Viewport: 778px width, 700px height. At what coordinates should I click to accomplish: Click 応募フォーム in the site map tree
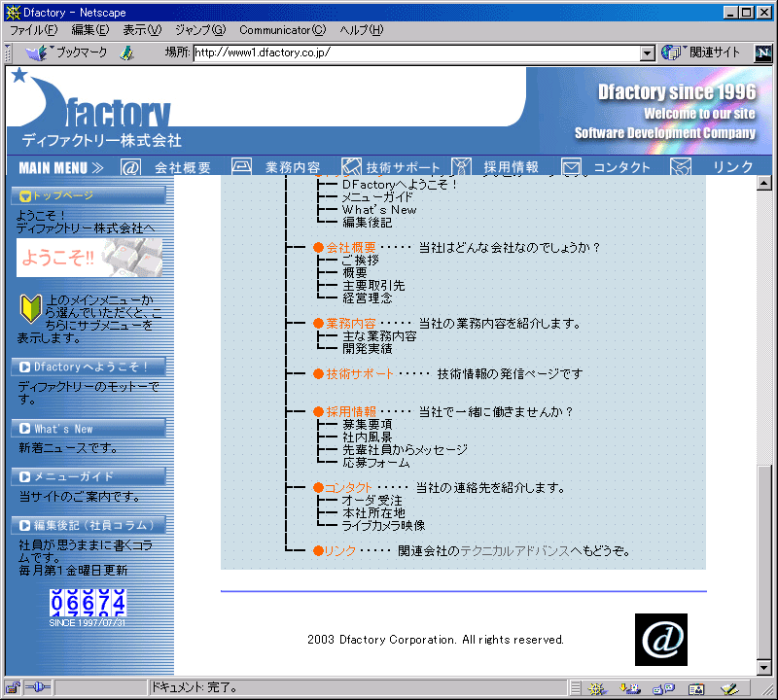pos(376,463)
